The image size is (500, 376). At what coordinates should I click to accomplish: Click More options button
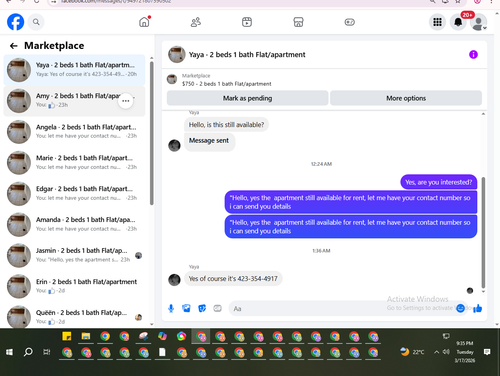(x=406, y=98)
